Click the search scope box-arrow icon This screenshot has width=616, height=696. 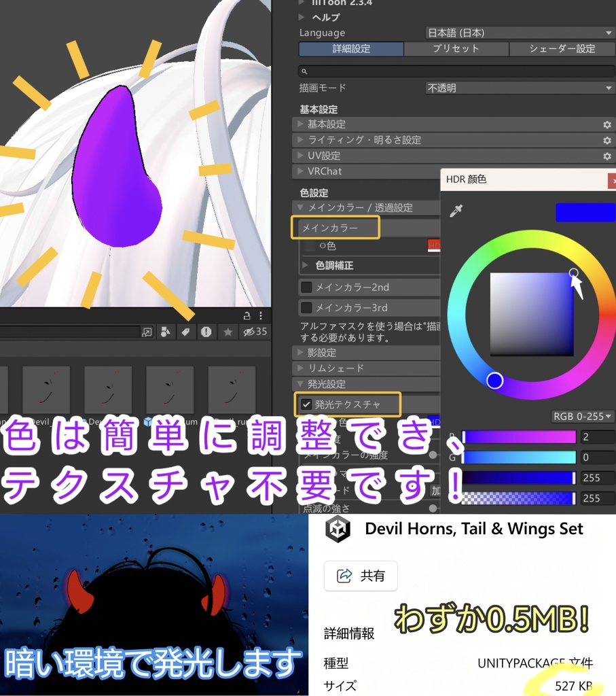[x=147, y=332]
